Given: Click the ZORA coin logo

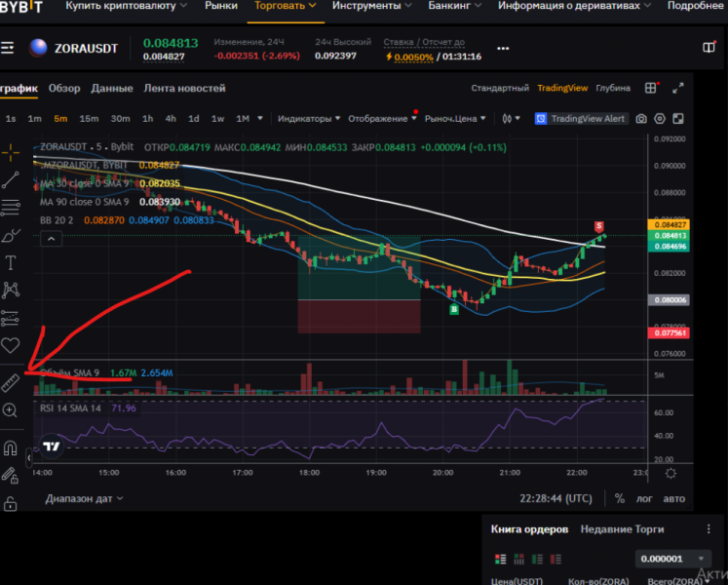Looking at the screenshot, I should pos(38,48).
